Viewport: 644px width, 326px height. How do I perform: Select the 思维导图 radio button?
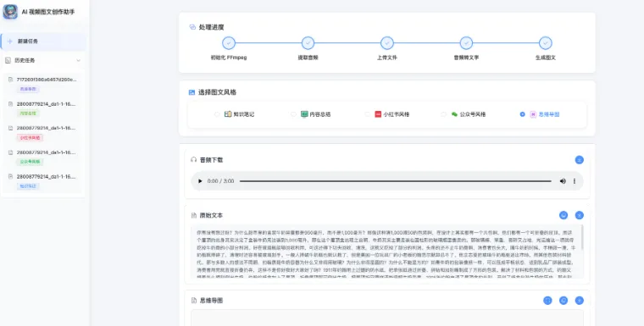point(523,114)
